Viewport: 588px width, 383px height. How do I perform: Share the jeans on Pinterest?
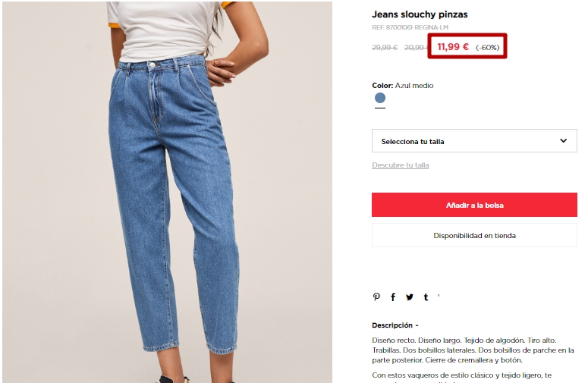point(376,297)
